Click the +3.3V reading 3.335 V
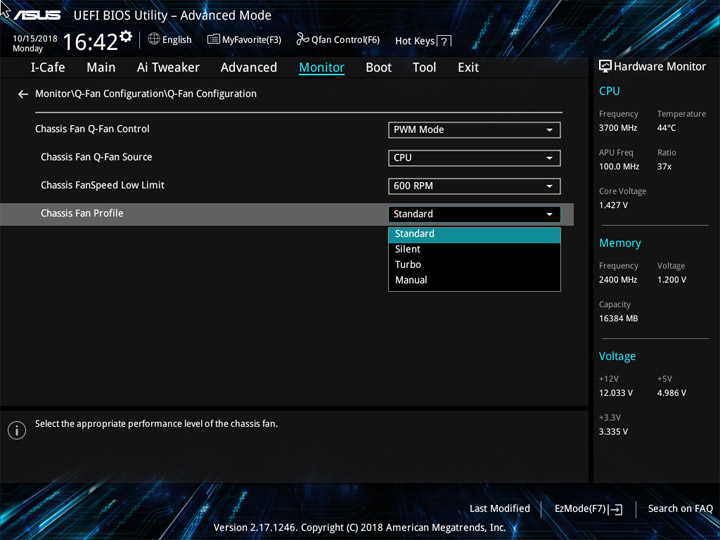 (613, 432)
